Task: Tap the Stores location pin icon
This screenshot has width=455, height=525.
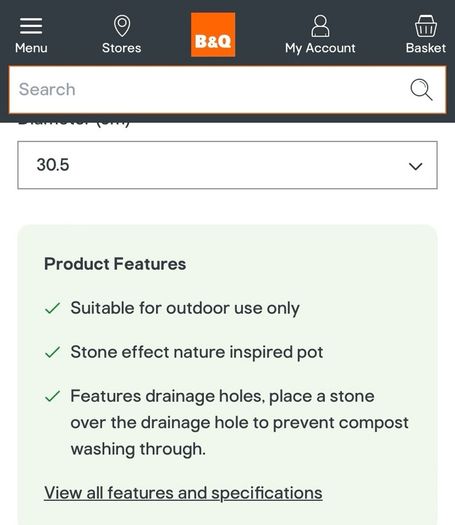Action: pos(122,26)
